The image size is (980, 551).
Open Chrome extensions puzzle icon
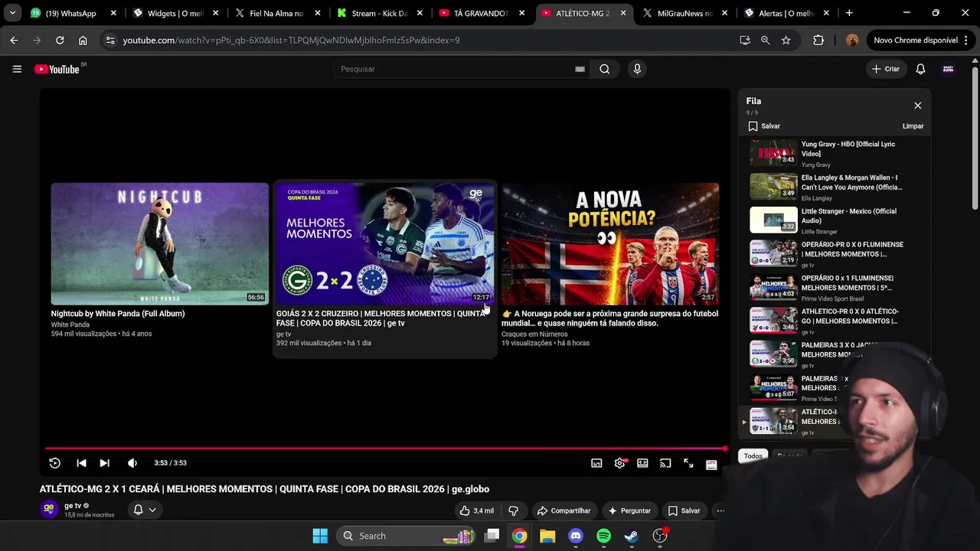[x=818, y=40]
